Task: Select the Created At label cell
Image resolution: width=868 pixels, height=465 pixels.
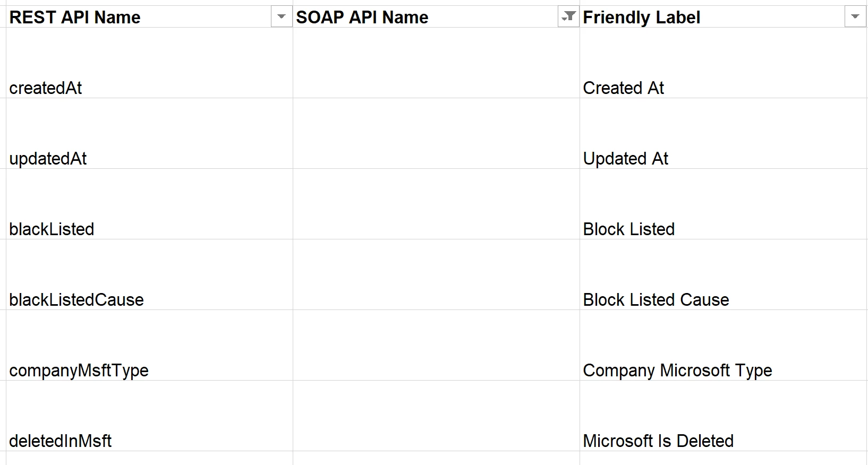Action: pos(723,63)
